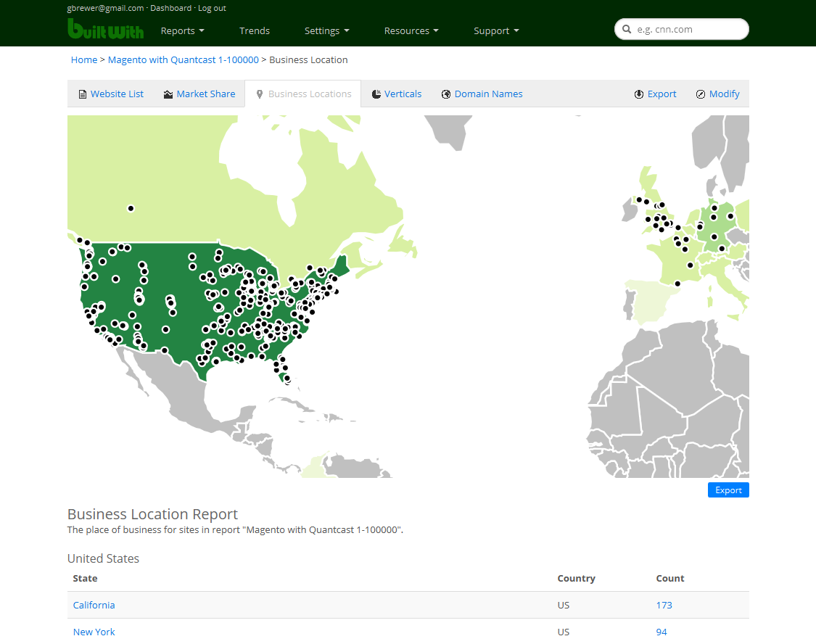This screenshot has height=644, width=816.
Task: Focus the website search field
Action: coord(682,29)
